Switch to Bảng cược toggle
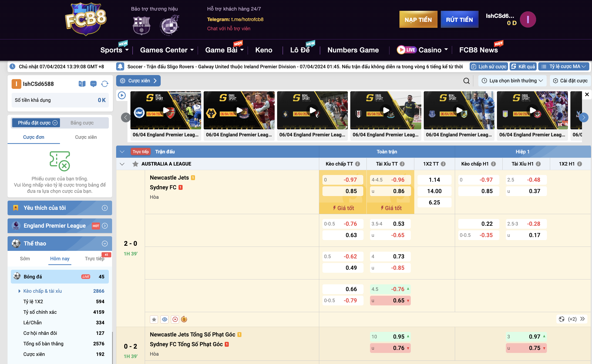Image resolution: width=592 pixels, height=364 pixels. coord(82,123)
